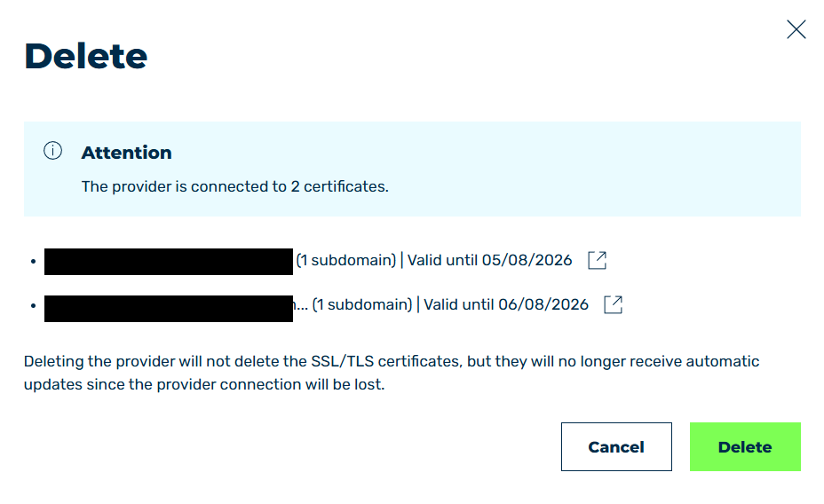This screenshot has width=824, height=504.
Task: Click the Attention heading
Action: coord(127,153)
